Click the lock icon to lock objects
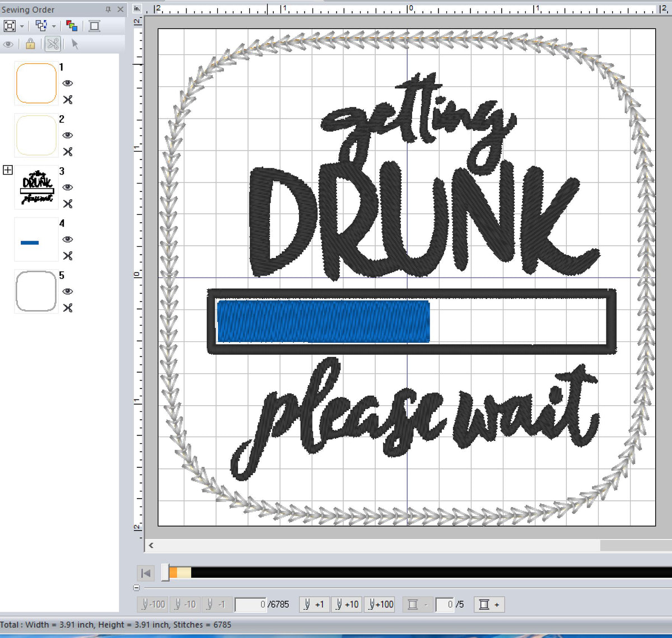This screenshot has width=672, height=638. pyautogui.click(x=30, y=44)
